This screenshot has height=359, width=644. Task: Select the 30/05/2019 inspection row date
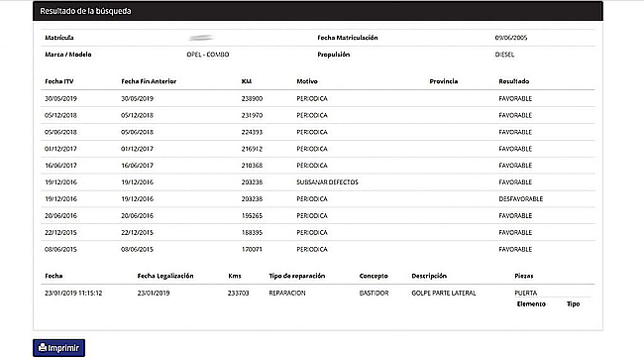[60, 99]
